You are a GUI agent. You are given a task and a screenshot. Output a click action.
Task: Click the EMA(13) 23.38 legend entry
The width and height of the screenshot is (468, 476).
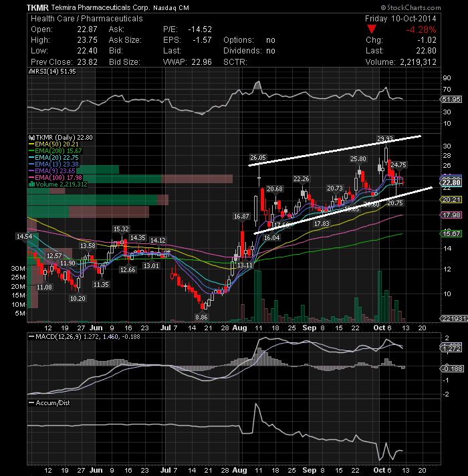click(x=53, y=164)
